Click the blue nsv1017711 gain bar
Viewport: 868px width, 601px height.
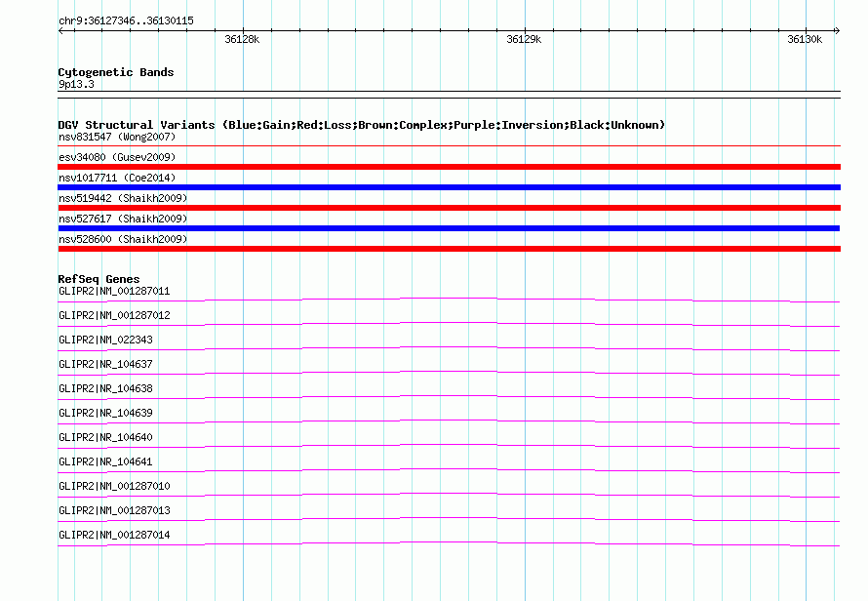(x=449, y=187)
